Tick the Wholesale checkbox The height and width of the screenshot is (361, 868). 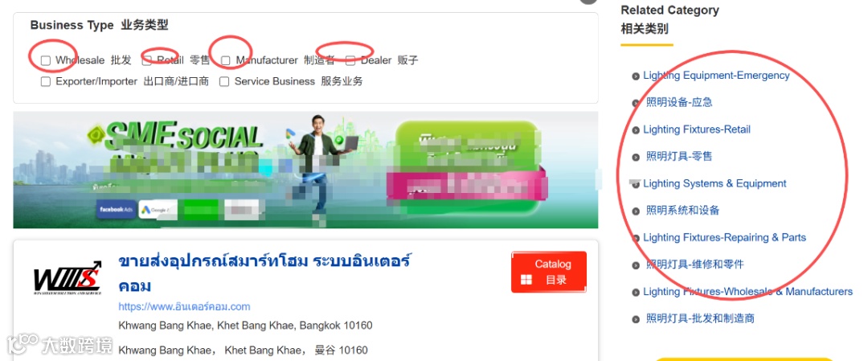(x=45, y=60)
